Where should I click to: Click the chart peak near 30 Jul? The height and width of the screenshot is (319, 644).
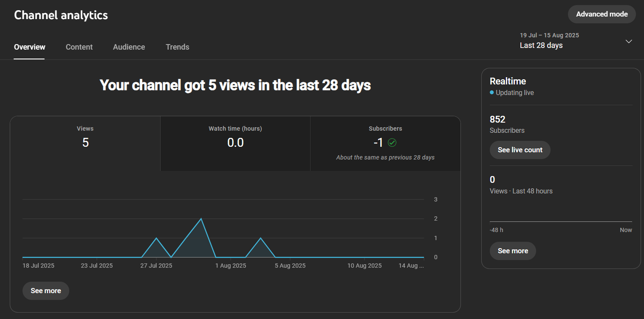(201, 218)
